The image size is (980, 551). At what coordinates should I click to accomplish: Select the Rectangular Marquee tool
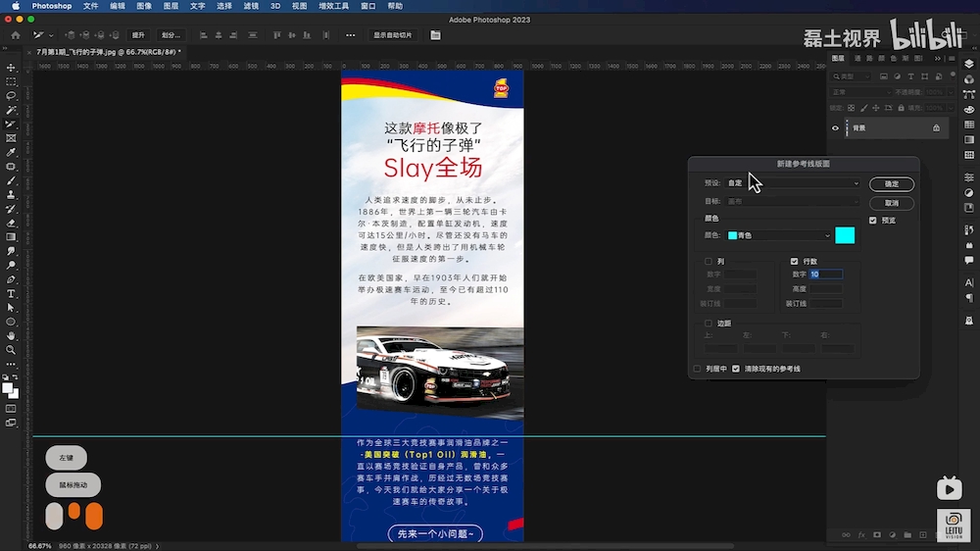coord(11,82)
